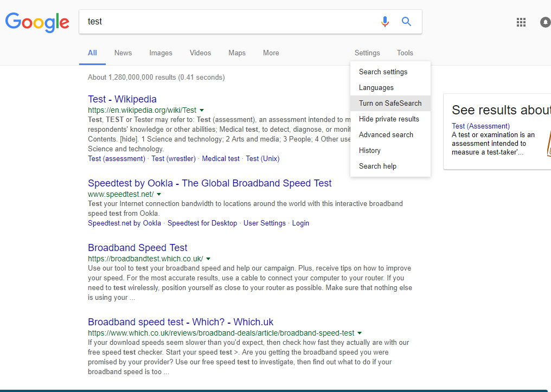Expand the arrow beside en.wikipedia.org URL
Image resolution: width=551 pixels, height=392 pixels.
coord(202,110)
